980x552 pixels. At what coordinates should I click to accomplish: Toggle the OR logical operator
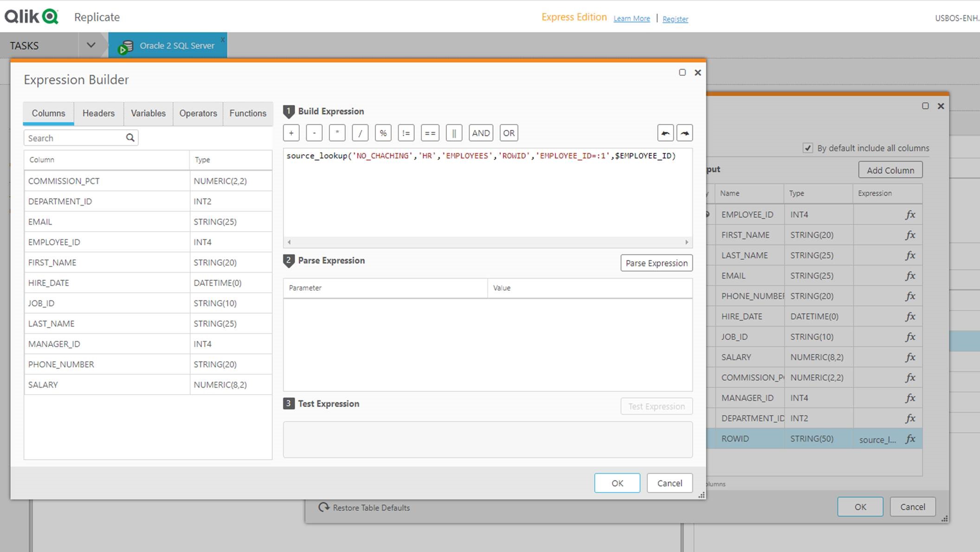[x=509, y=133]
